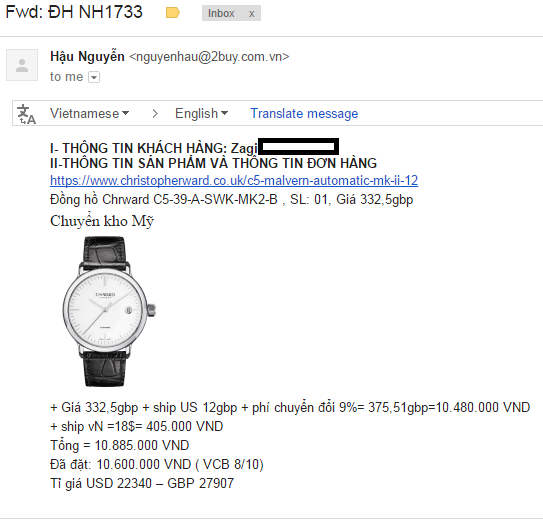Click the sender's profile avatar
The height and width of the screenshot is (525, 543).
coord(22,65)
